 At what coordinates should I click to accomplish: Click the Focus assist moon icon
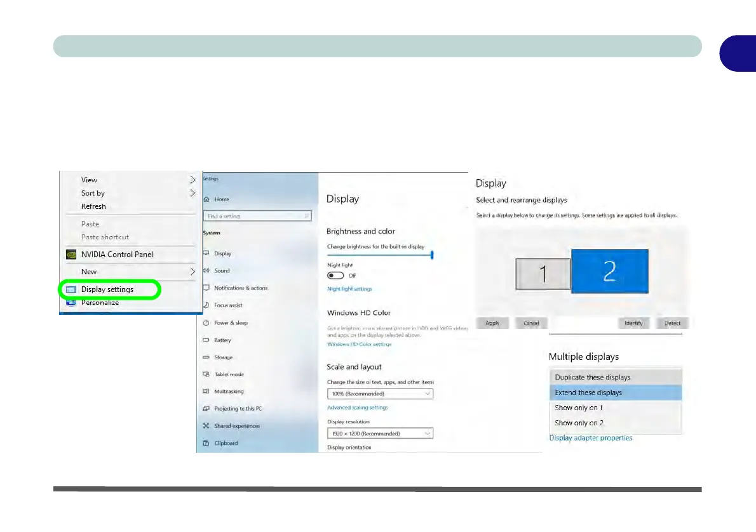coord(206,305)
